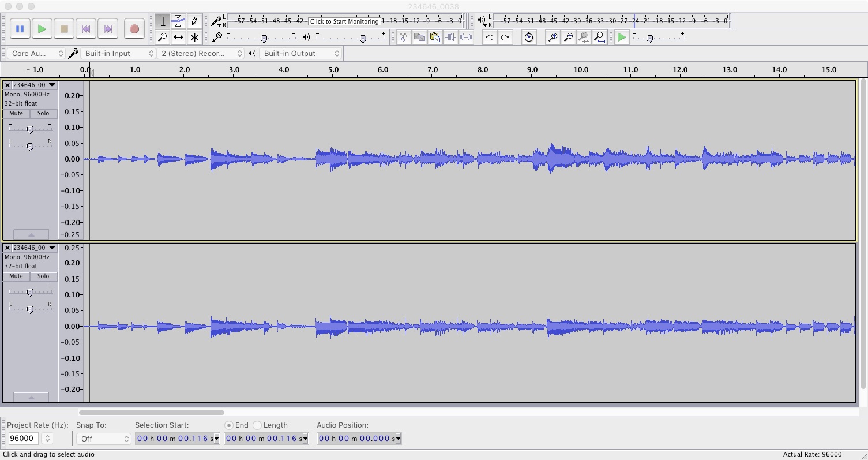Image resolution: width=868 pixels, height=460 pixels.
Task: Click the Trim Audio Outside Selection icon
Action: tap(451, 37)
